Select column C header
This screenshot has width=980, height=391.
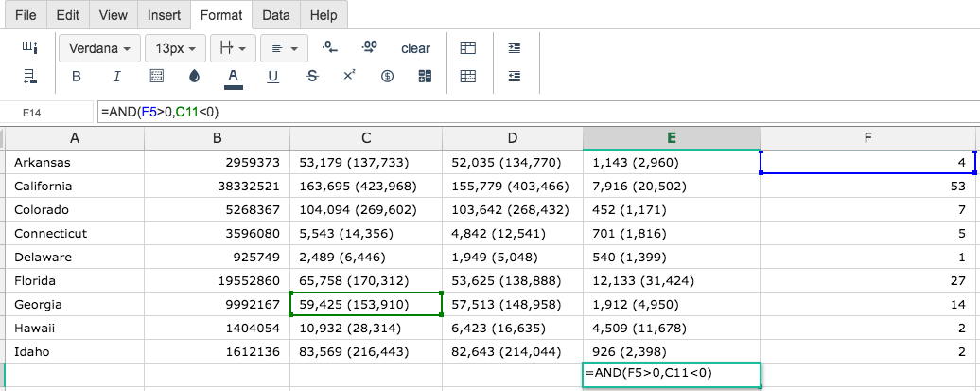[366, 139]
